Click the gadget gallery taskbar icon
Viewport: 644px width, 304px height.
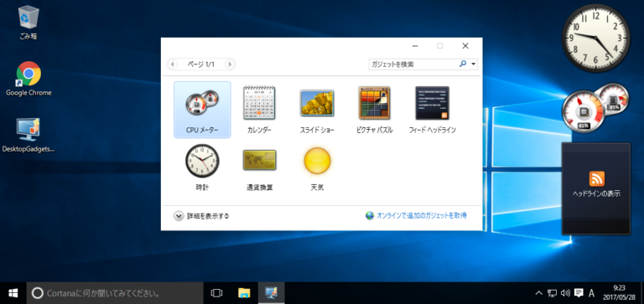[271, 293]
